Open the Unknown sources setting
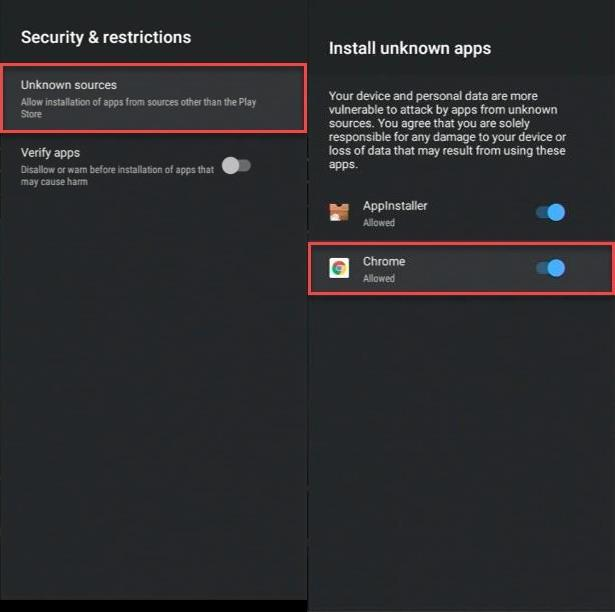Screen dimensions: 615x612 [x=152, y=98]
